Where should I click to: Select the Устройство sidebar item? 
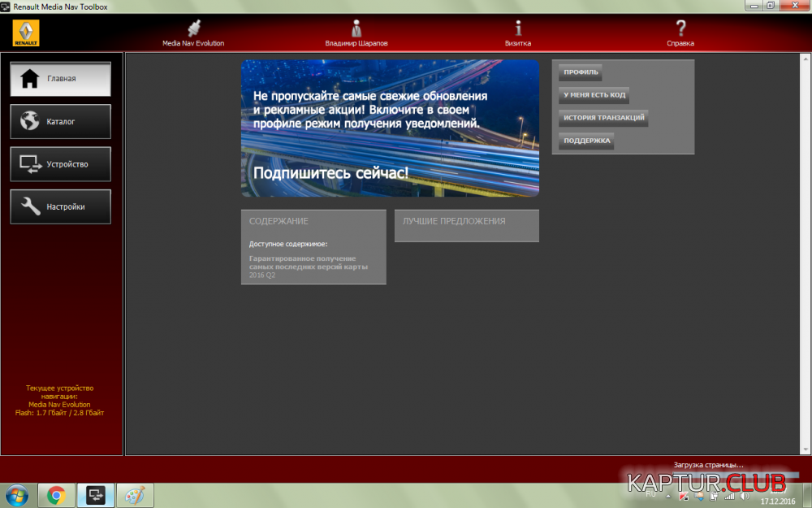point(61,164)
